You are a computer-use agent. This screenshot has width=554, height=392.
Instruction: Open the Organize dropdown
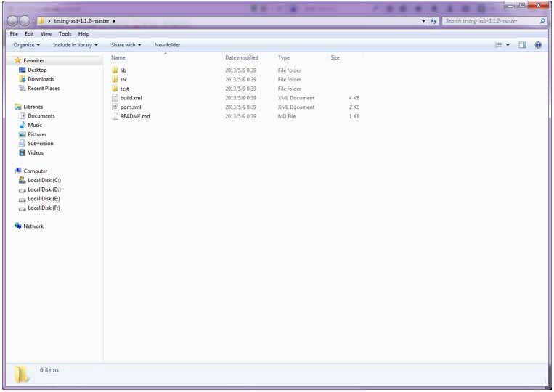(26, 45)
